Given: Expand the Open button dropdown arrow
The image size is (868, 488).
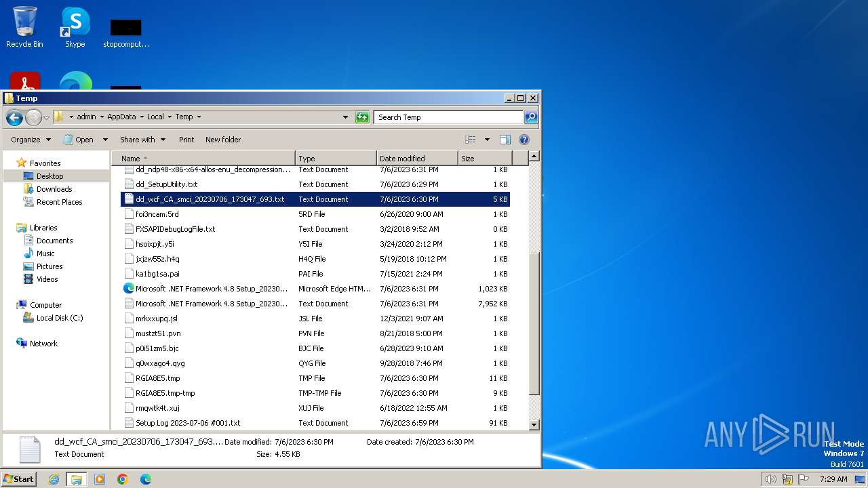Looking at the screenshot, I should (x=105, y=140).
